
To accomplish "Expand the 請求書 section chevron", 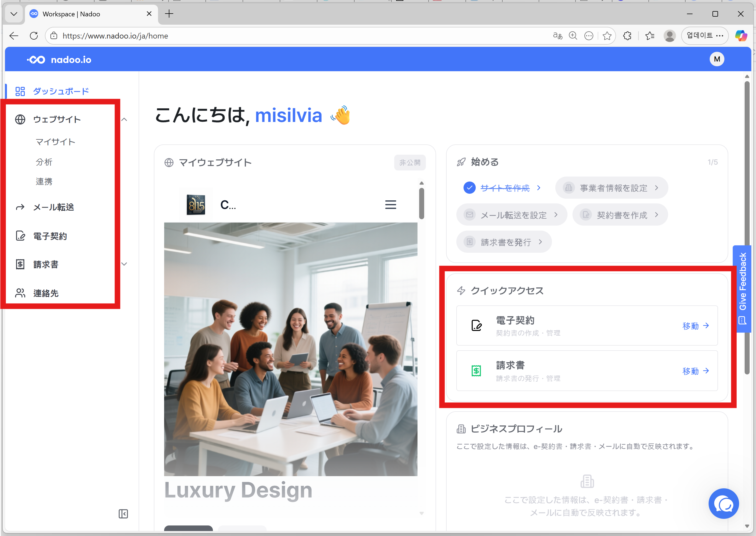I will 124,264.
